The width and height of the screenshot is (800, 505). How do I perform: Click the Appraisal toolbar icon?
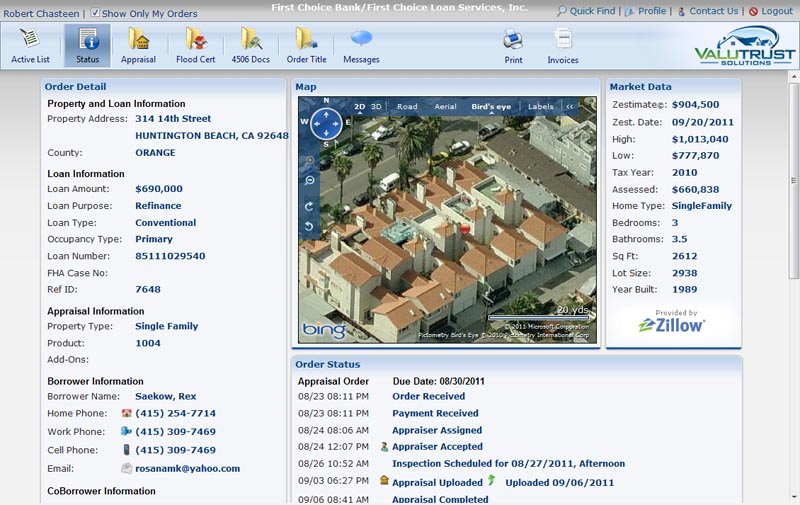click(138, 46)
